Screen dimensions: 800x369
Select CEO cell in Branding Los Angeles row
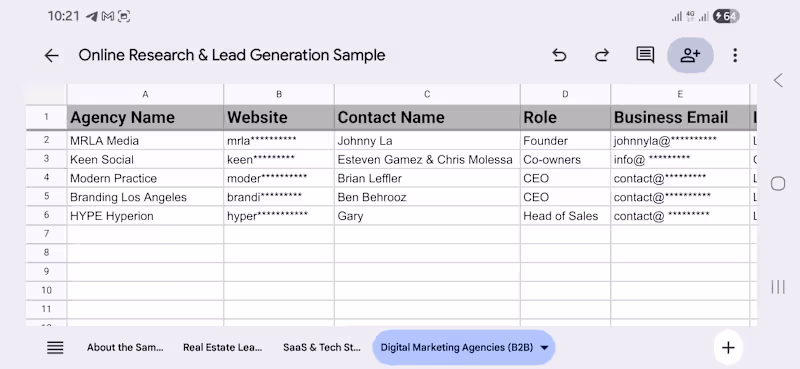click(565, 197)
